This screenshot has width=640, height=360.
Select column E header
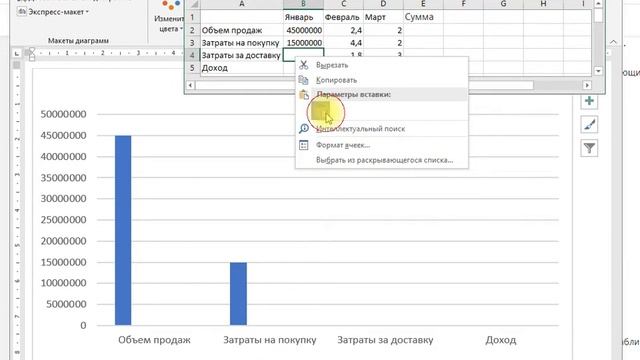(423, 4)
